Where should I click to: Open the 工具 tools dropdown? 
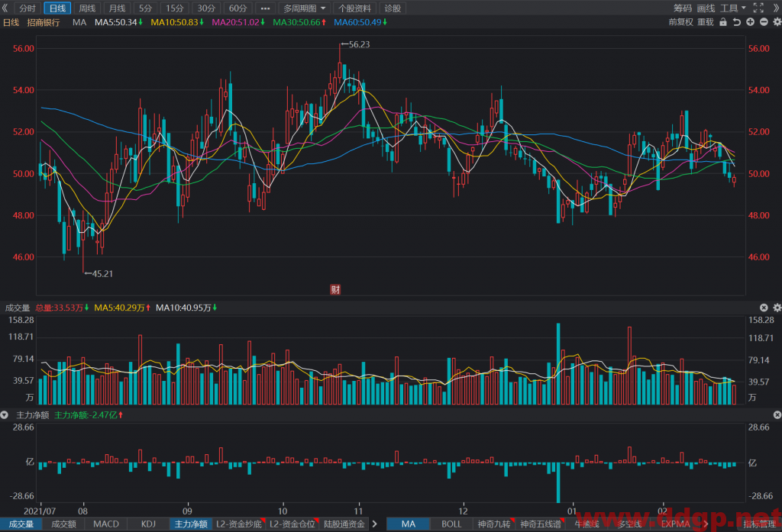click(732, 8)
